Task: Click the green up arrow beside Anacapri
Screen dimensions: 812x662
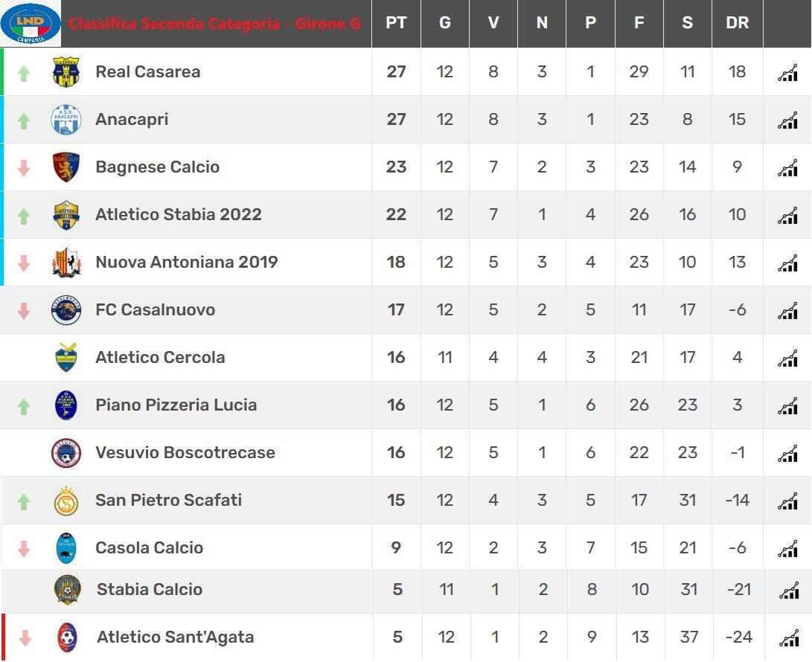Action: click(24, 120)
